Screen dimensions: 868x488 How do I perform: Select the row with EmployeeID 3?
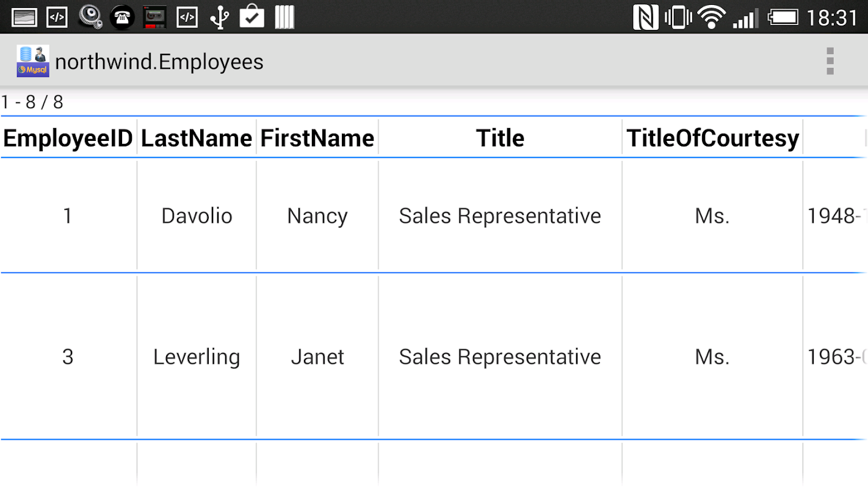coord(68,357)
